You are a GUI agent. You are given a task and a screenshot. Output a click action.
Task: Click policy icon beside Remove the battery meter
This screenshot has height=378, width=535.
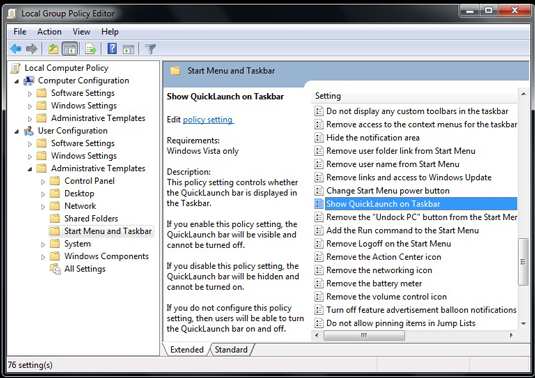[319, 284]
